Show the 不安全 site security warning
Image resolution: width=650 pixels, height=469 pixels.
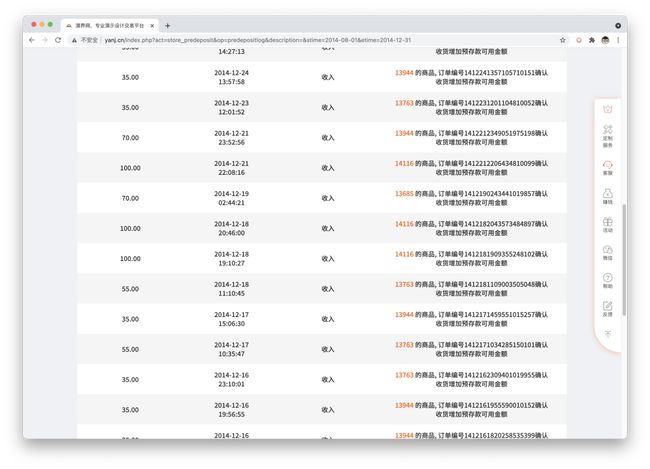pyautogui.click(x=85, y=40)
